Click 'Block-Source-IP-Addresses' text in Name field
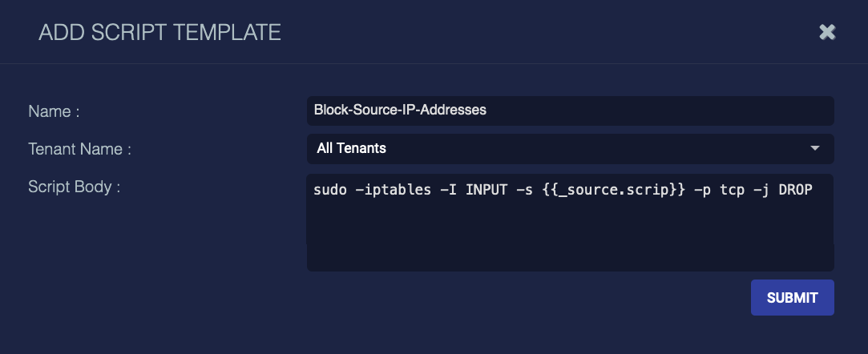Image resolution: width=868 pixels, height=354 pixels. [x=400, y=110]
